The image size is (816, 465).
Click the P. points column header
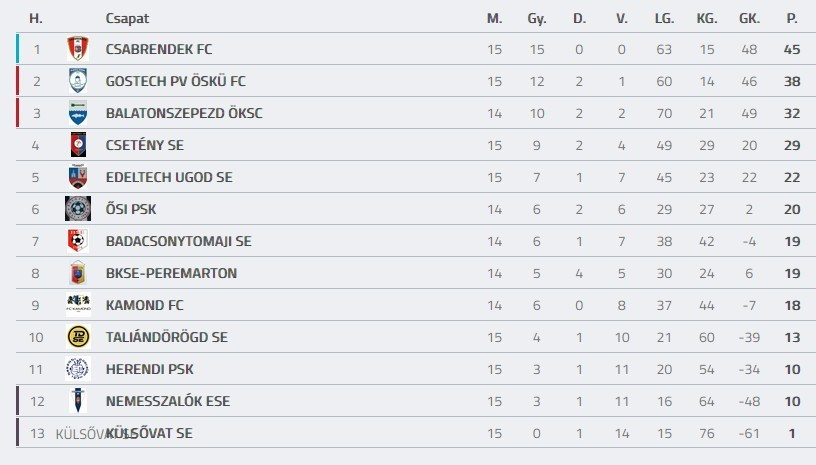click(792, 18)
